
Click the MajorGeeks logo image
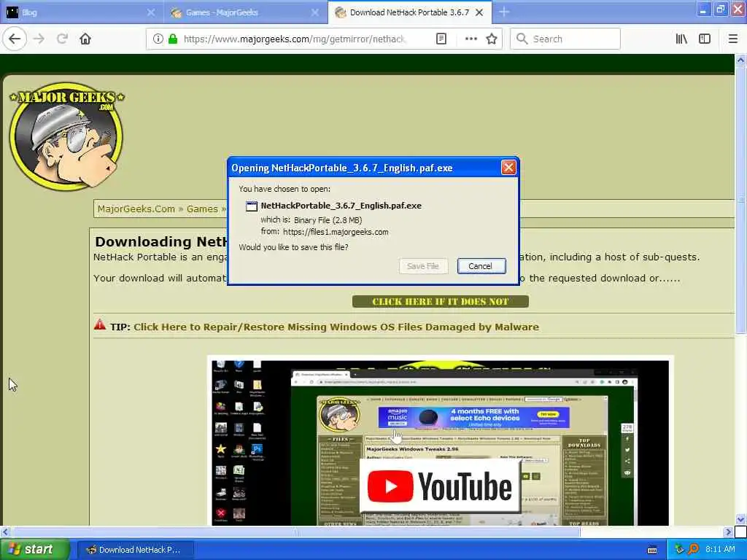point(66,136)
